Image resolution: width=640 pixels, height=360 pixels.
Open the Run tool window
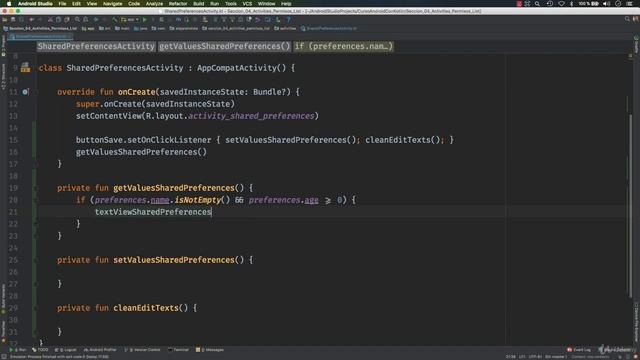click(18, 350)
